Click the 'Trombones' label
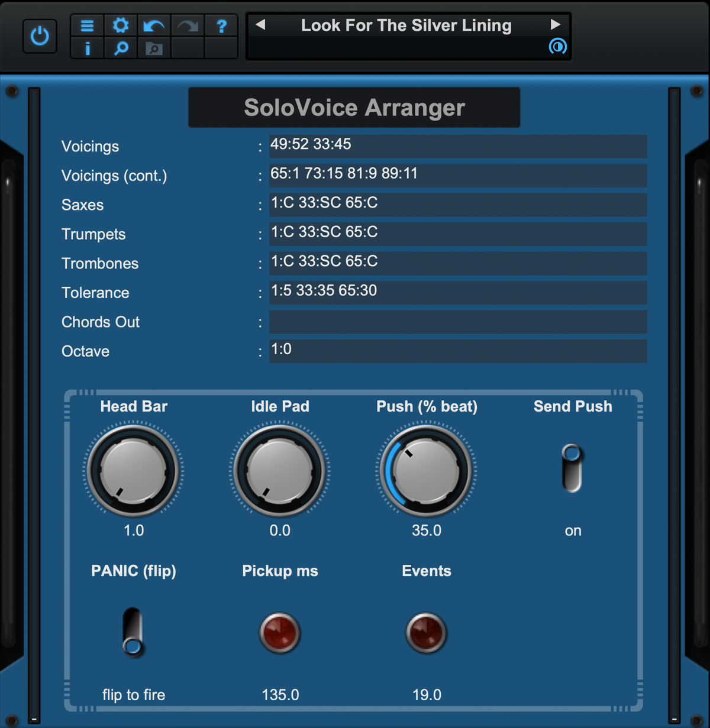The image size is (710, 728). point(100,263)
